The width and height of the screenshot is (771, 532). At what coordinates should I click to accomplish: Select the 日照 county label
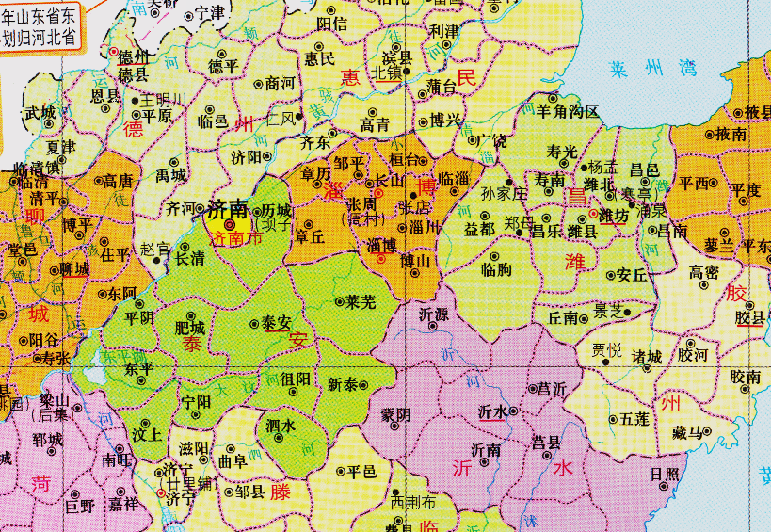[665, 475]
